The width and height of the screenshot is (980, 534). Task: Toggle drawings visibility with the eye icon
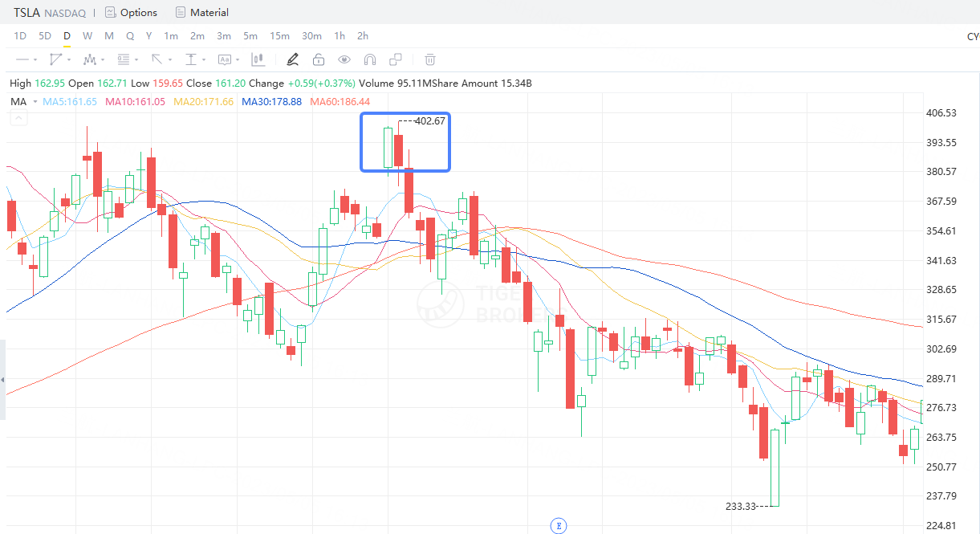tap(344, 59)
